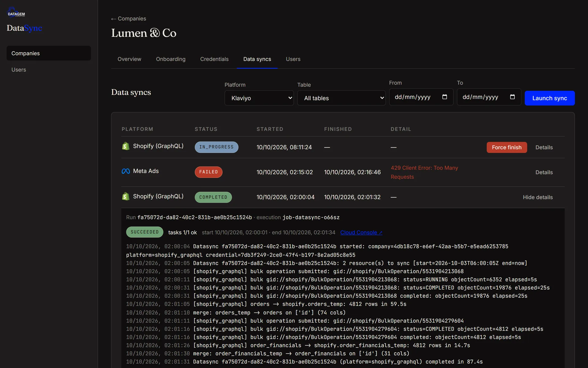The height and width of the screenshot is (368, 588).
Task: Expand Details for the Meta Ads failed sync
Action: (544, 172)
